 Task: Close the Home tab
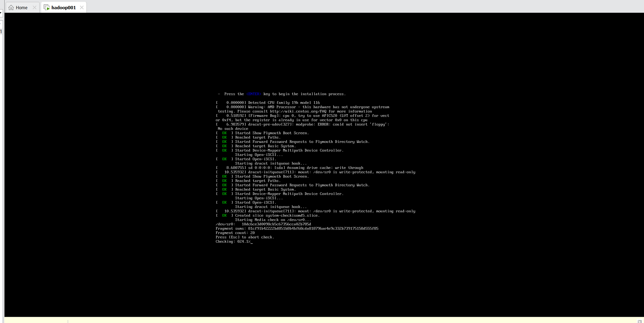pyautogui.click(x=34, y=8)
